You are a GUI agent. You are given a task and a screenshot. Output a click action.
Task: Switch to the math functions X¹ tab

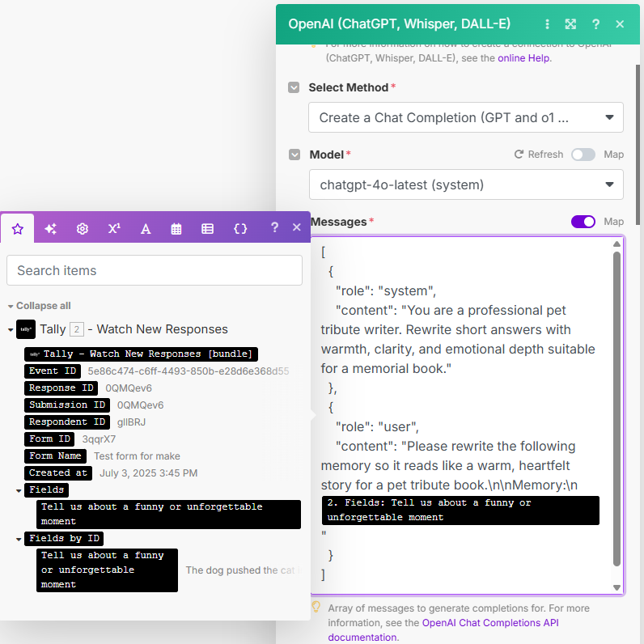[114, 228]
